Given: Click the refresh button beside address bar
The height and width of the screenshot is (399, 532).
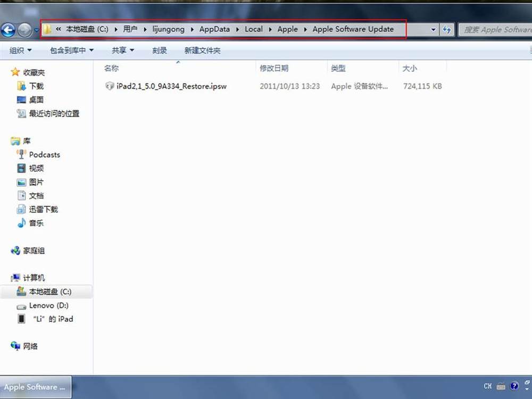Looking at the screenshot, I should (447, 30).
